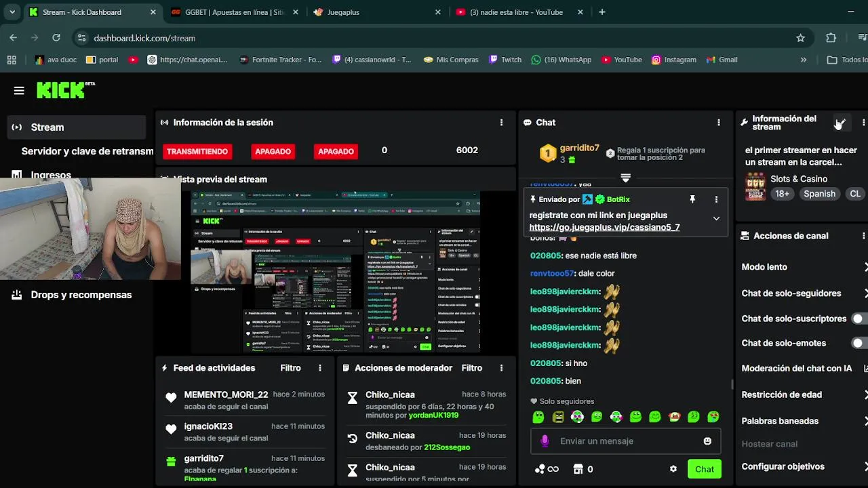Click MEMENTO_MORI_22 in activity feed
This screenshot has height=488, width=868.
(x=226, y=394)
